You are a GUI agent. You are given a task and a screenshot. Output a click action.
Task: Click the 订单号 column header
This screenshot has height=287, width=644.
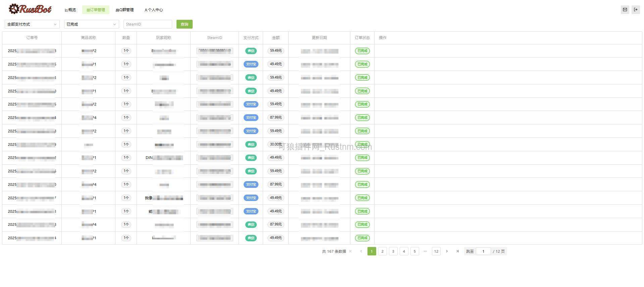pyautogui.click(x=32, y=38)
